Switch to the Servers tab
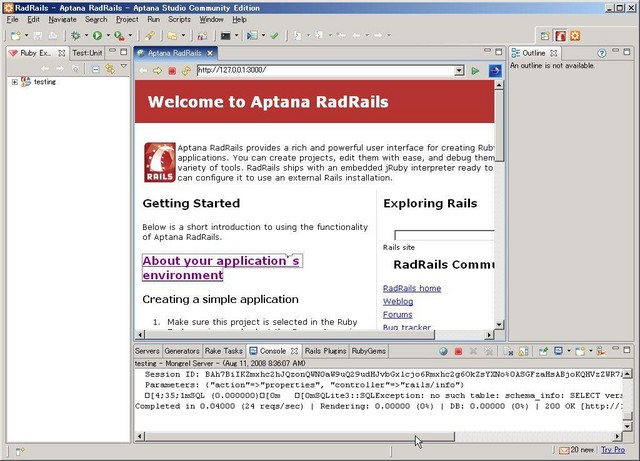This screenshot has width=640, height=461. 147,351
